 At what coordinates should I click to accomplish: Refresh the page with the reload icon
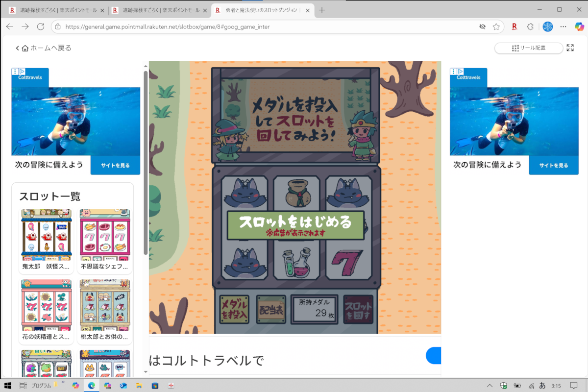click(41, 27)
